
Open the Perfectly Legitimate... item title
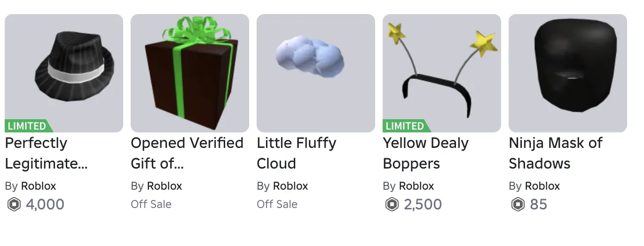[46, 153]
